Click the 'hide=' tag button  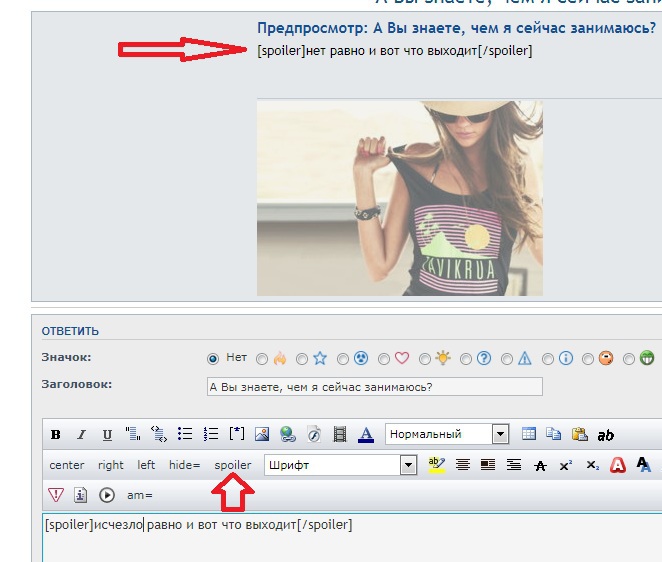click(x=184, y=465)
